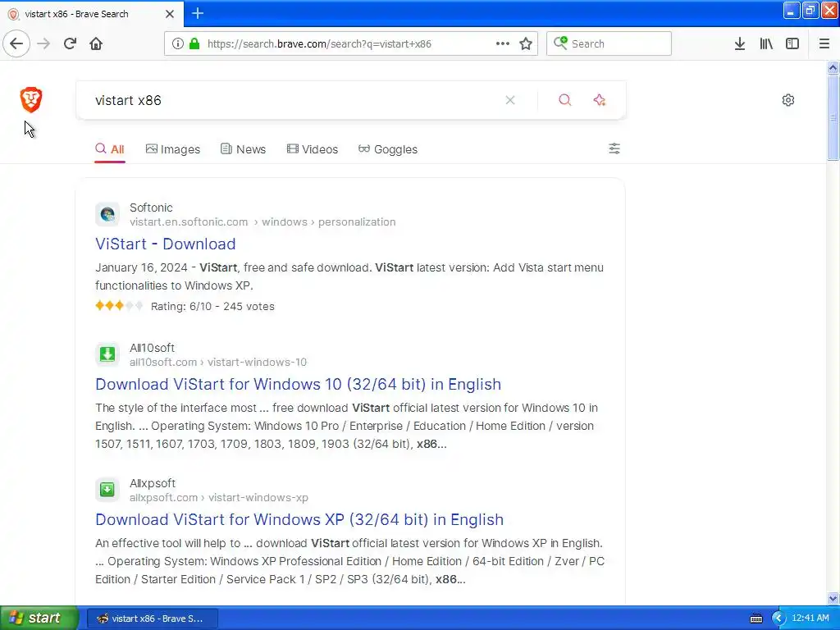This screenshot has width=840, height=630.
Task: Click the allxpsoft.com vistart-windows-xp URL
Action: (218, 498)
